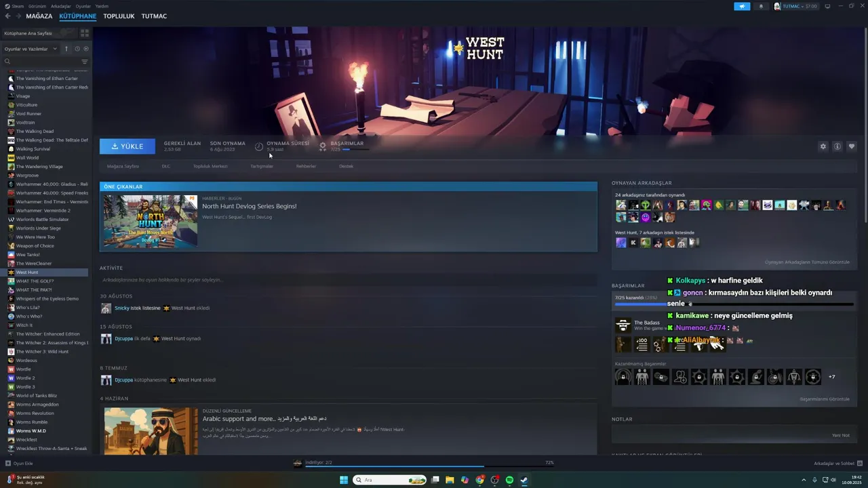868x488 pixels.
Task: Filter ready-to-play games icon
Action: click(x=86, y=49)
